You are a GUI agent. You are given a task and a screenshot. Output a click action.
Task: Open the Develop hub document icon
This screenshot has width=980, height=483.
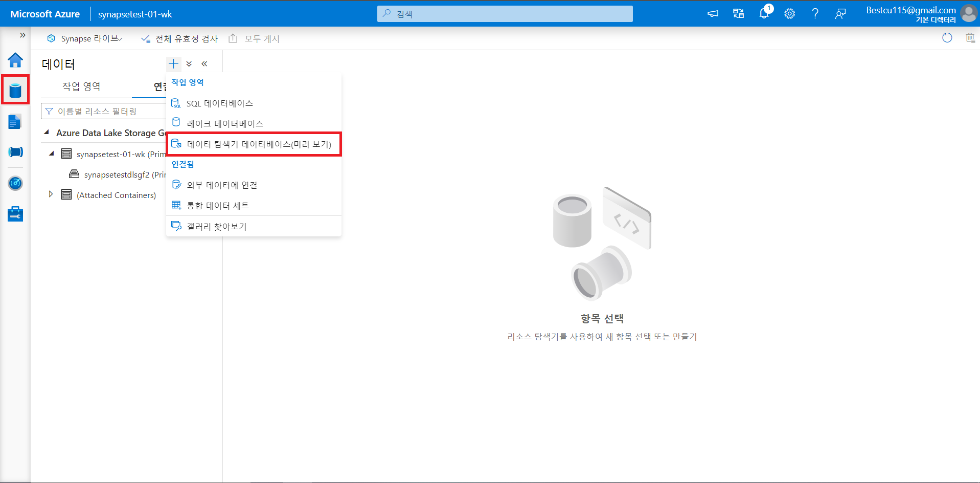pyautogui.click(x=15, y=122)
